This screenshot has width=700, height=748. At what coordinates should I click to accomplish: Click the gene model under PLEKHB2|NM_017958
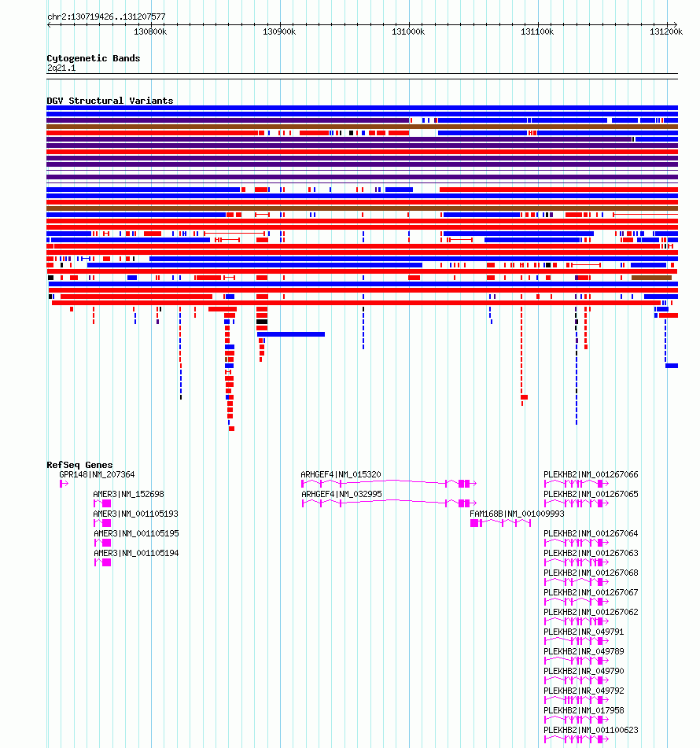pyautogui.click(x=577, y=720)
